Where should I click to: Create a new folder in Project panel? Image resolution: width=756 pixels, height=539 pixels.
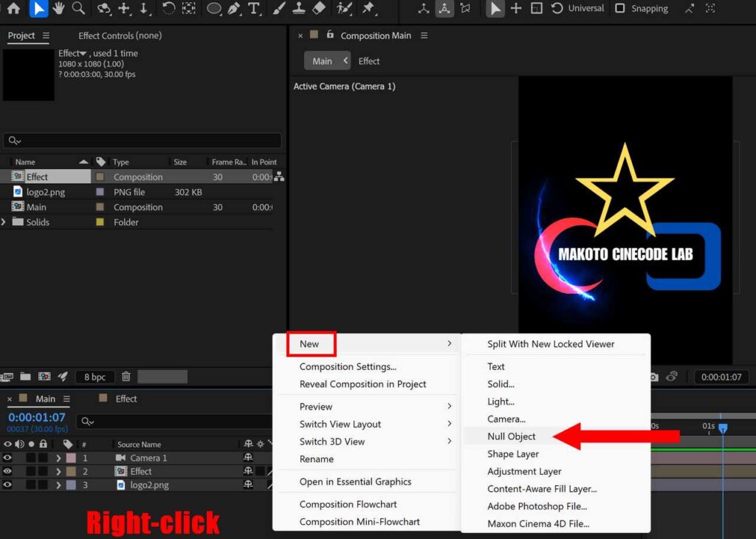26,377
